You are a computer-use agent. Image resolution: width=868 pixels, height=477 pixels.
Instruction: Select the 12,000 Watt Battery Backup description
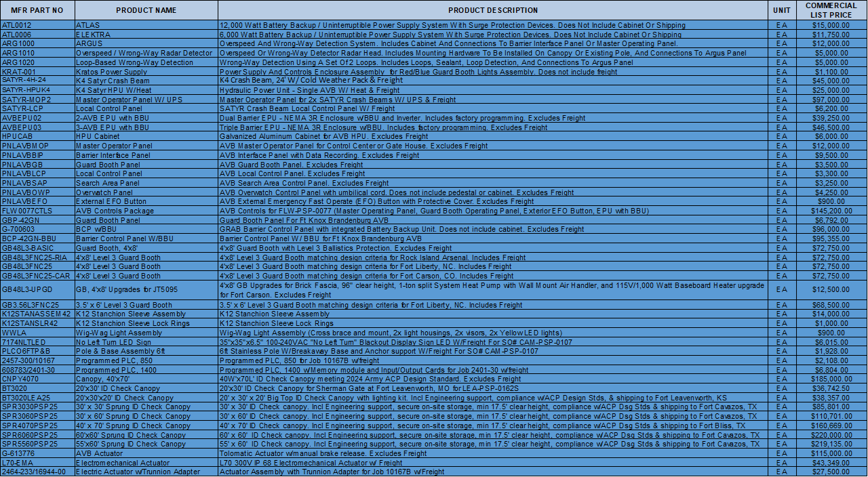coord(493,25)
